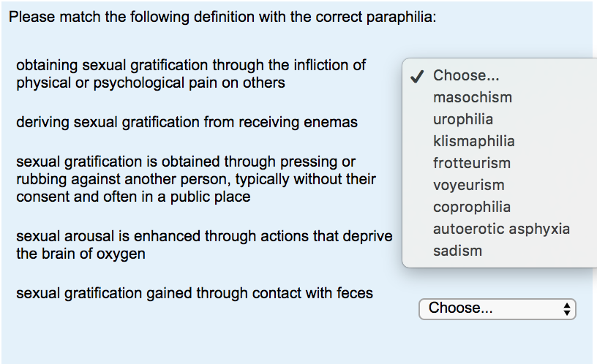
Task: Click the definition about rubbing against another person
Action: pyautogui.click(x=195, y=179)
